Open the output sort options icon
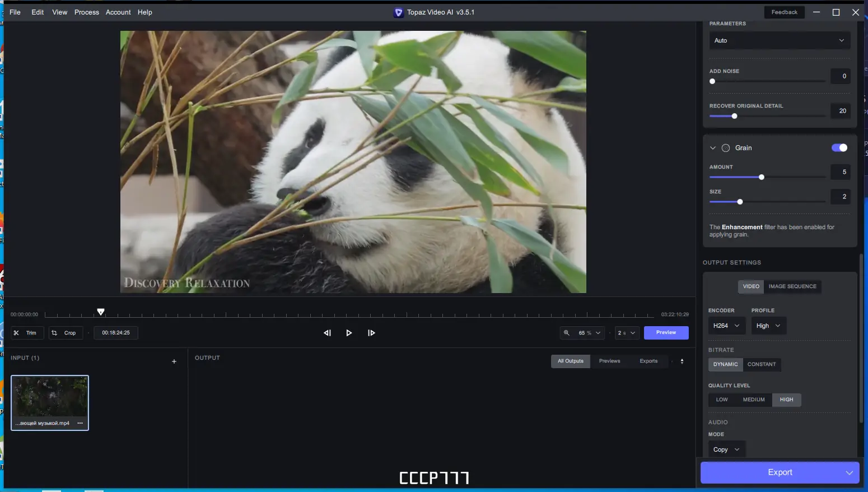The height and width of the screenshot is (492, 868). click(x=682, y=361)
